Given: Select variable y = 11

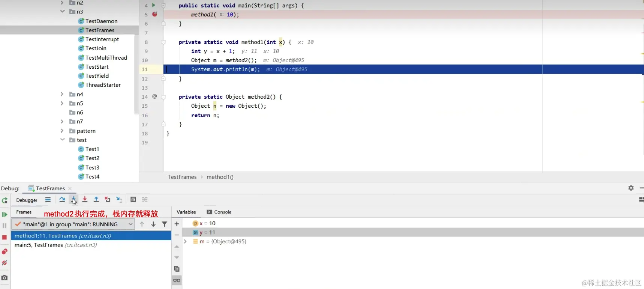Looking at the screenshot, I should click(x=412, y=232).
